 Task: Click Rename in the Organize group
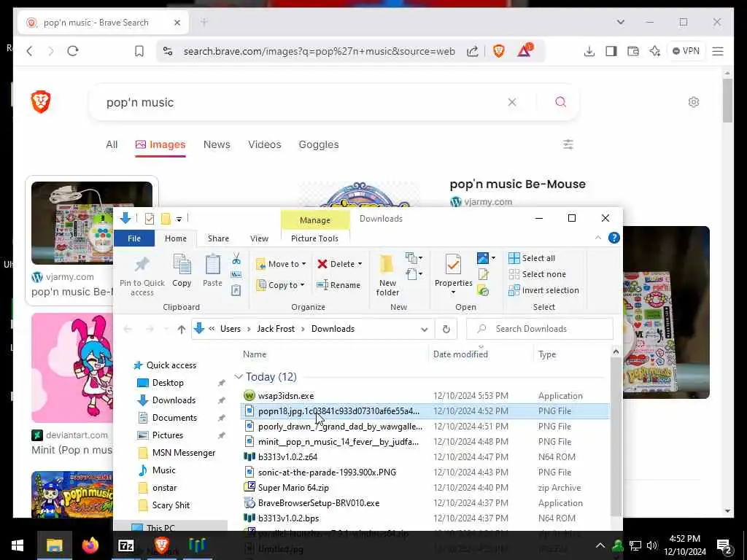[x=338, y=285]
